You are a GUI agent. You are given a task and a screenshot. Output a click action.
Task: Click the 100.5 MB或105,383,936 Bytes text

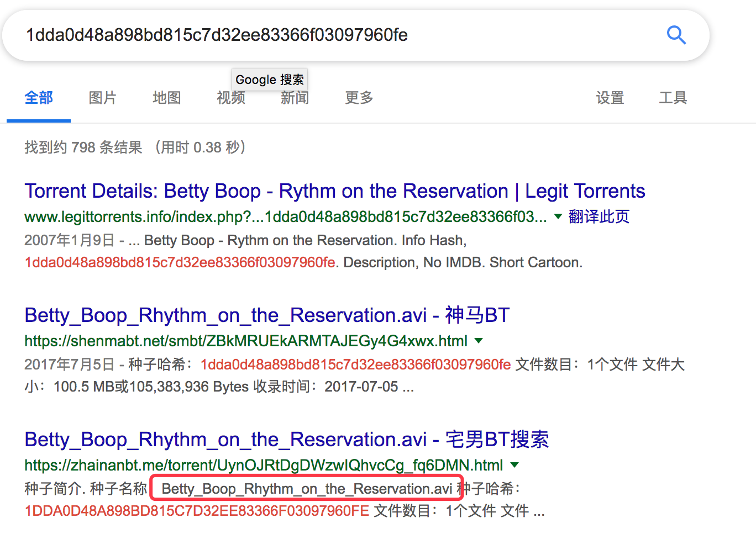[151, 387]
